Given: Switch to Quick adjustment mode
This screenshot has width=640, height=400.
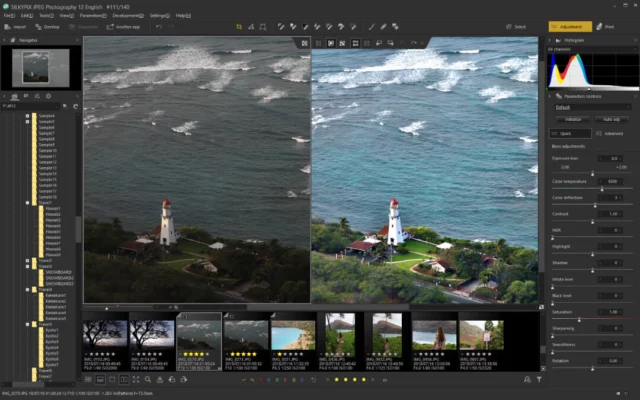Looking at the screenshot, I should pyautogui.click(x=570, y=133).
